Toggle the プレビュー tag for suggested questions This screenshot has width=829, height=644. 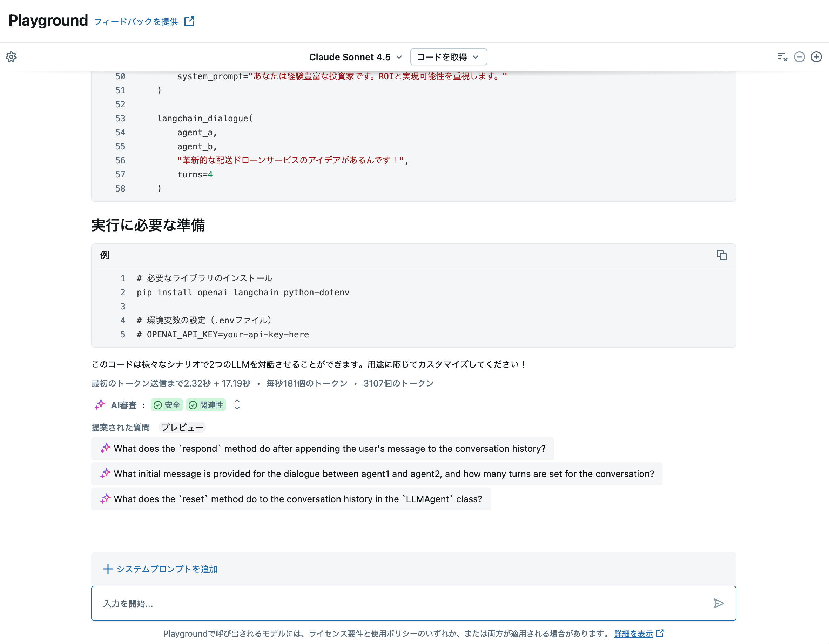tap(182, 427)
